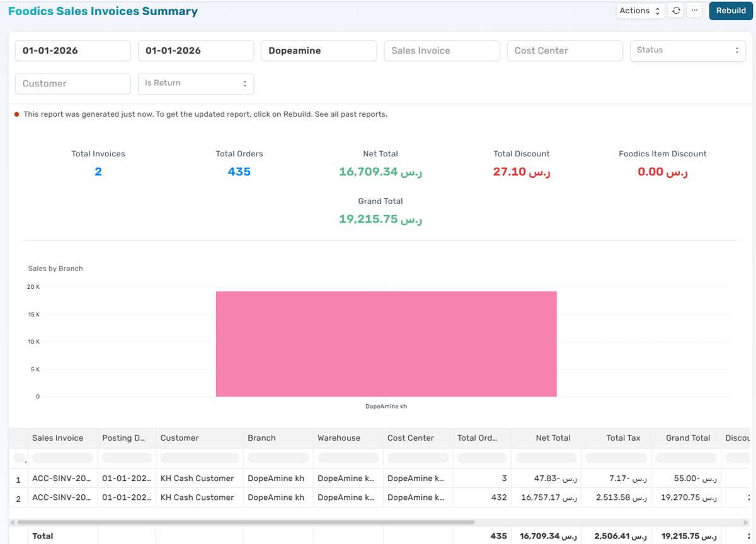Click the Cost Center filter field
The height and width of the screenshot is (544, 756).
coord(564,50)
